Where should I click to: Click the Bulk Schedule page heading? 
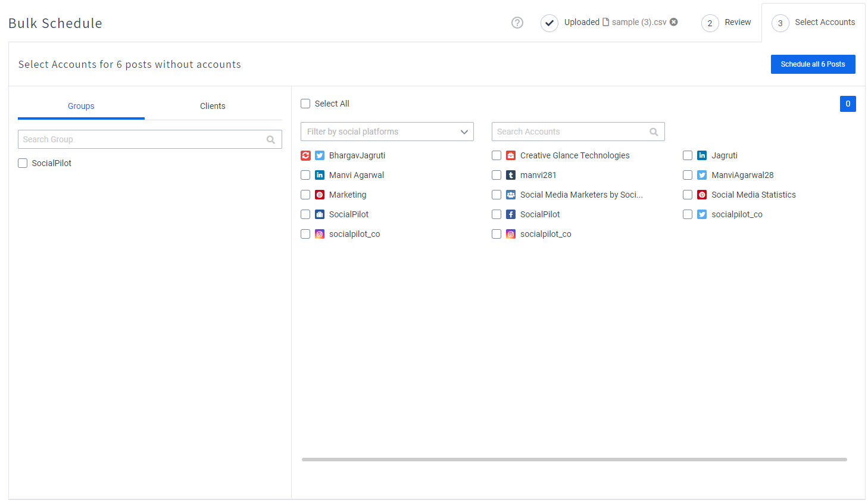[x=55, y=23]
